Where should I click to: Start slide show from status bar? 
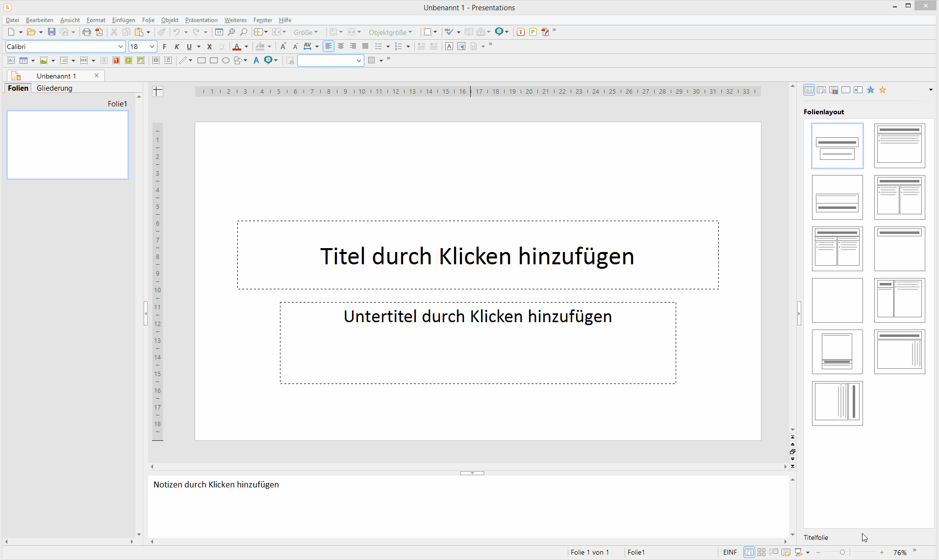(799, 552)
